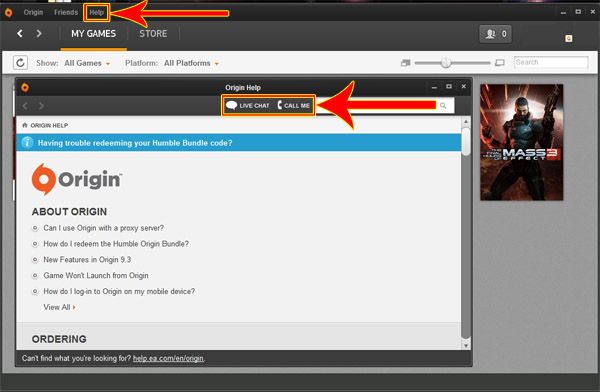600x392 pixels.
Task: Click the small orange avatar icon at top right
Action: (x=569, y=38)
